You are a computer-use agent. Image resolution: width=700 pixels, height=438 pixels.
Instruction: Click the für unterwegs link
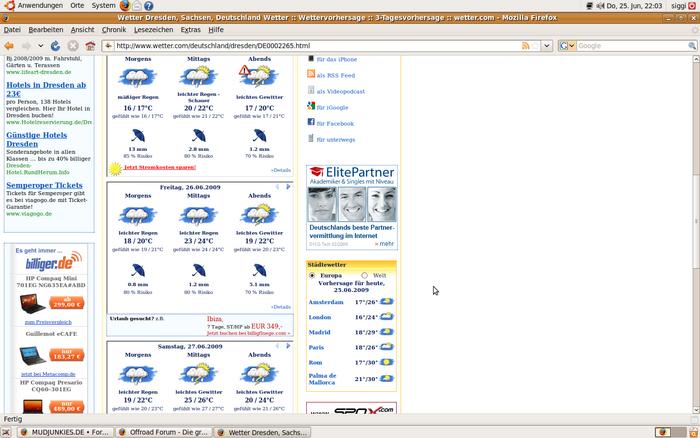[336, 140]
